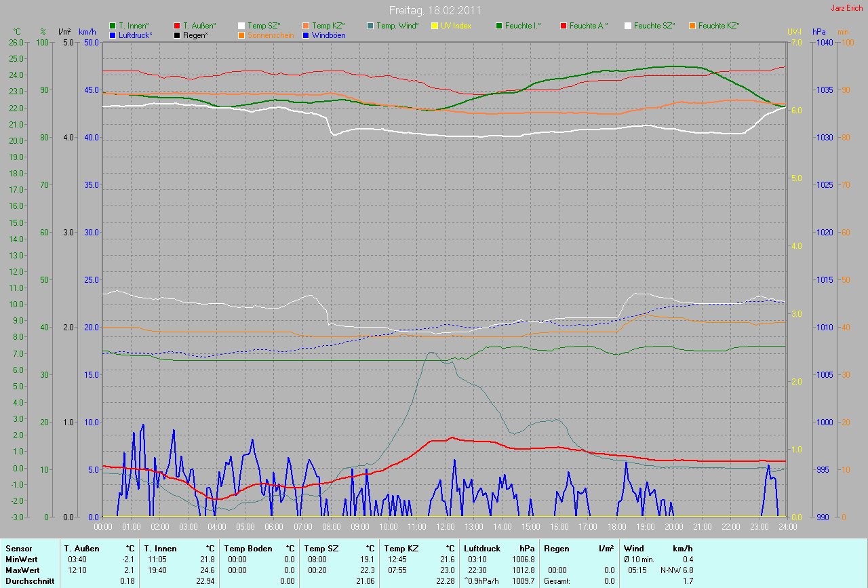This screenshot has width=868, height=588.
Task: Click the blue Luftdruck legend square
Action: tap(113, 35)
